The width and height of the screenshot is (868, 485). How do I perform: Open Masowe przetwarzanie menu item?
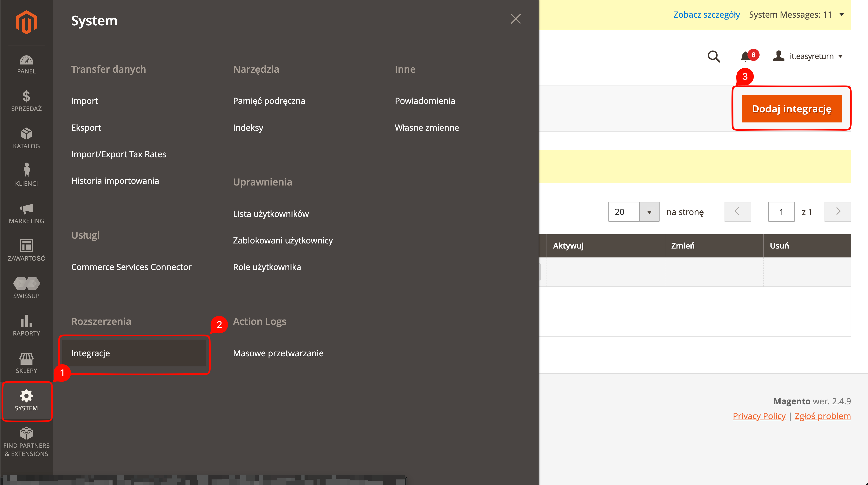pyautogui.click(x=278, y=353)
